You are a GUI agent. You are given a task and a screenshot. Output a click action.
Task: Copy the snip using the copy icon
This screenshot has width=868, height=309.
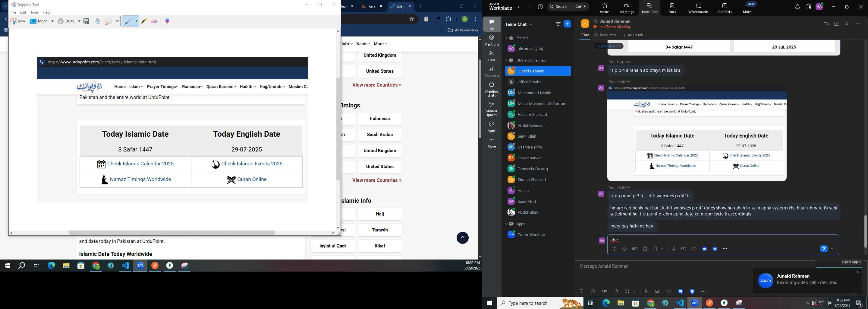click(x=97, y=21)
